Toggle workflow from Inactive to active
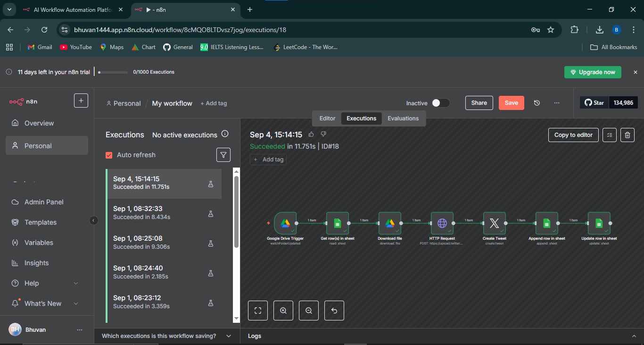 click(440, 103)
